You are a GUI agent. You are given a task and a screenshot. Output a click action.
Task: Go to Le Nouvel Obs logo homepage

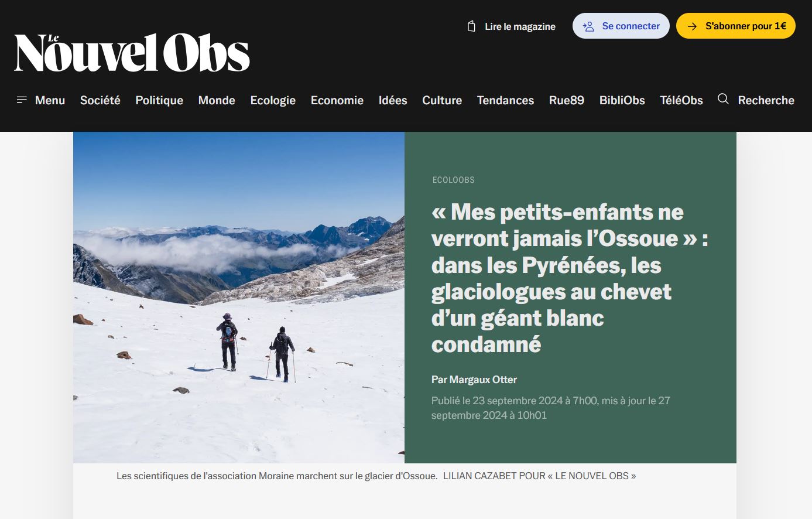132,53
